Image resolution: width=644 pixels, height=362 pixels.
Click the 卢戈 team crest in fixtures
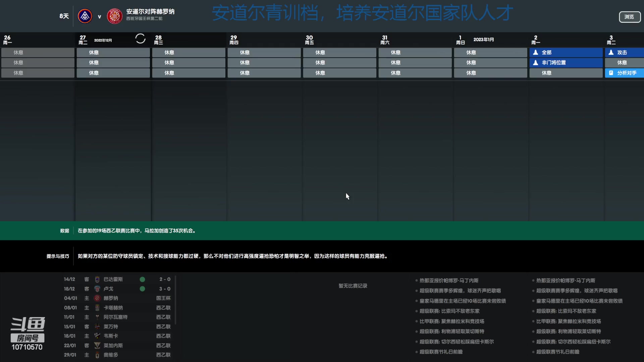click(97, 289)
